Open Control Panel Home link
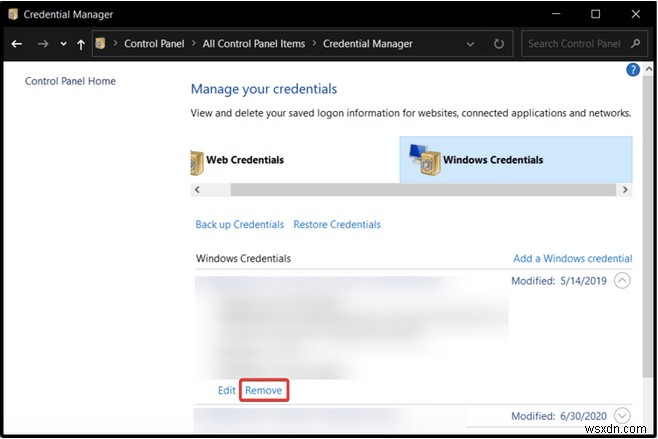 [x=70, y=81]
